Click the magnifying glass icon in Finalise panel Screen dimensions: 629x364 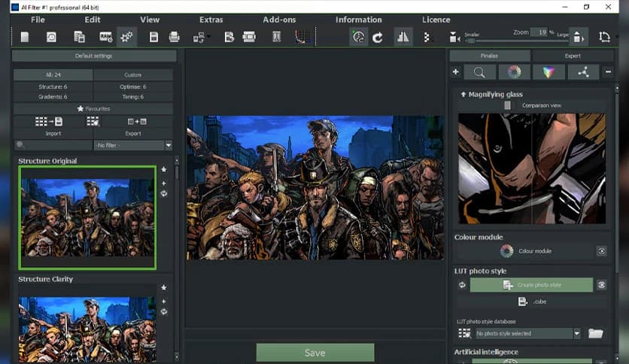(479, 72)
